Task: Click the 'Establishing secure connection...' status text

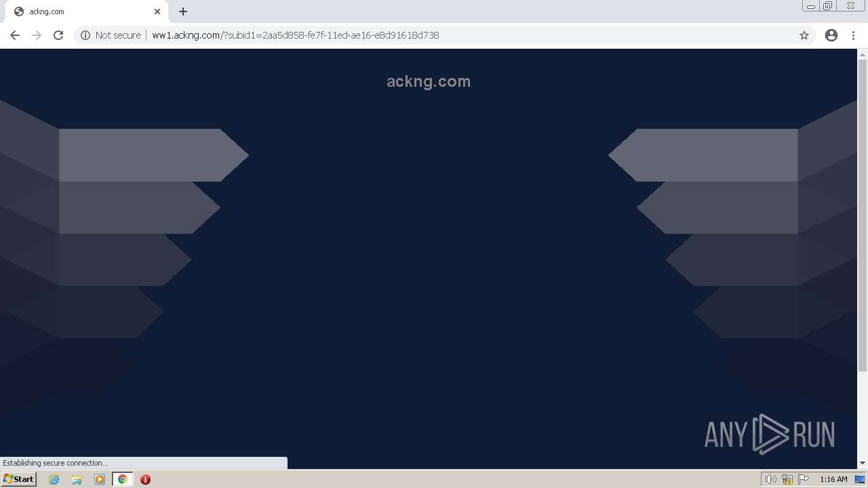Action: point(55,463)
